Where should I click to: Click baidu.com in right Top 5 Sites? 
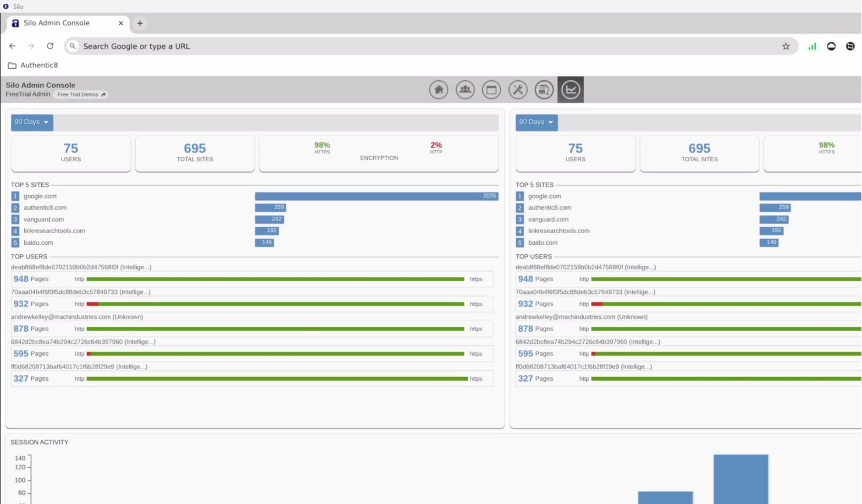click(x=542, y=242)
